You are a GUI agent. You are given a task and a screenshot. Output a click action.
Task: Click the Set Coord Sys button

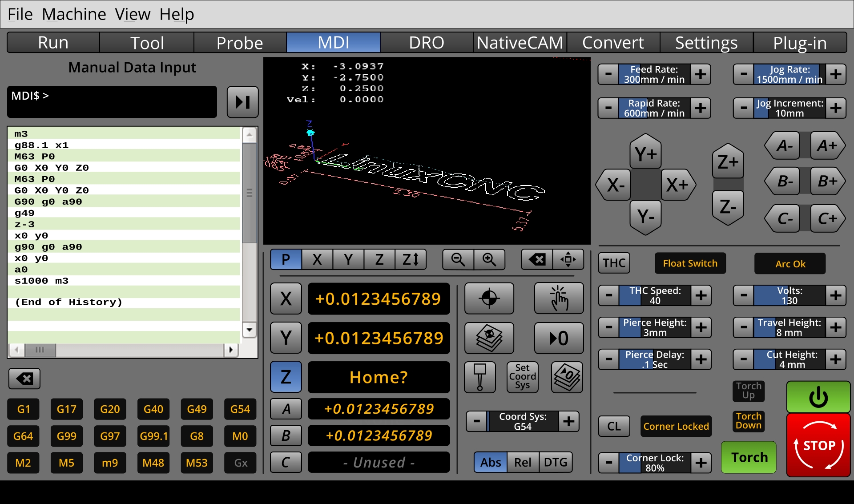(x=523, y=377)
